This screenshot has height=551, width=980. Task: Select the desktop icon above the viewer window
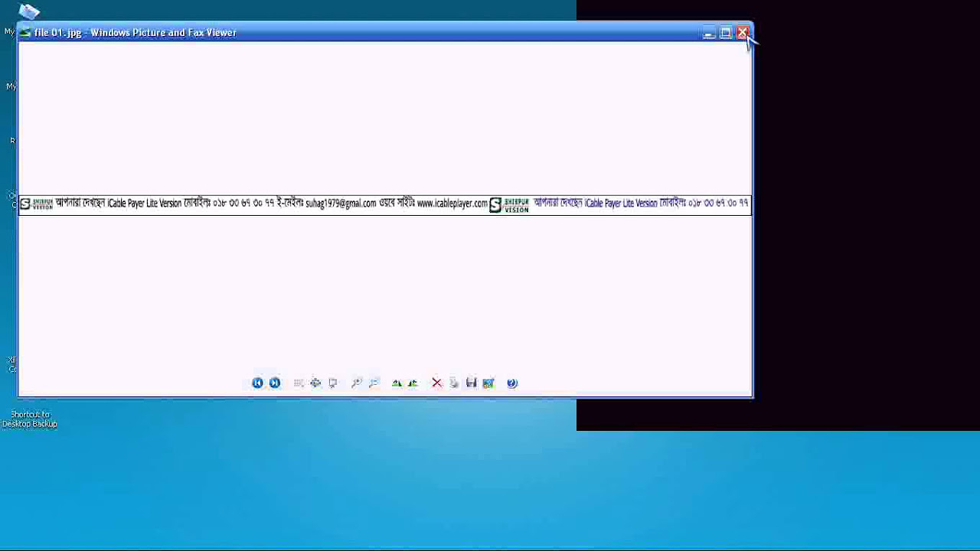(29, 11)
